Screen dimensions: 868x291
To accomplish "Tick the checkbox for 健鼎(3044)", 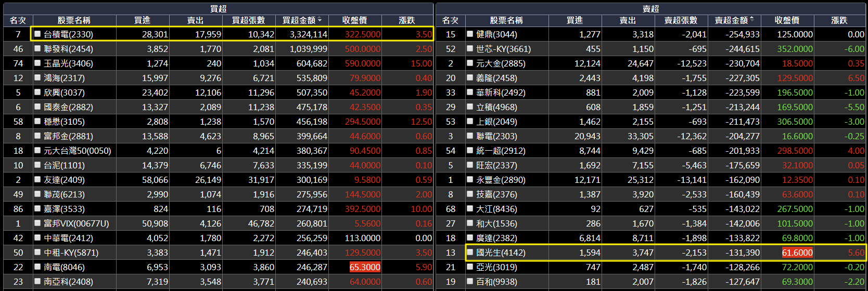I will [x=470, y=34].
